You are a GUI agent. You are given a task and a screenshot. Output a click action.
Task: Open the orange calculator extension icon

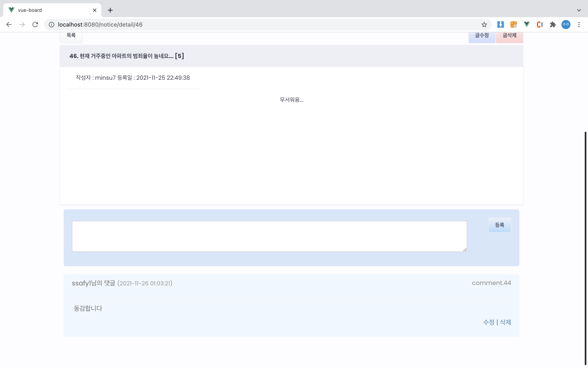(x=513, y=25)
